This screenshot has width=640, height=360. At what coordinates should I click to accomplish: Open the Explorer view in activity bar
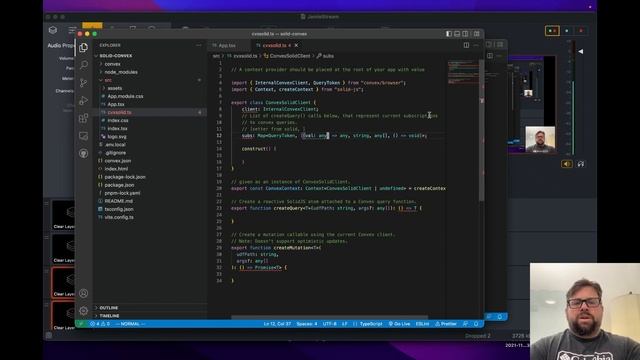click(x=84, y=47)
